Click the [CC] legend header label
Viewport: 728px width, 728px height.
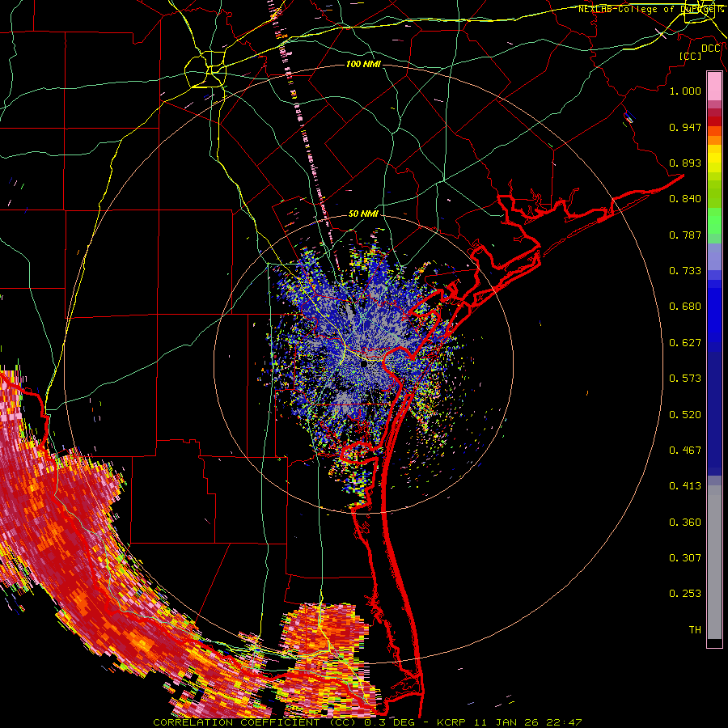690,56
